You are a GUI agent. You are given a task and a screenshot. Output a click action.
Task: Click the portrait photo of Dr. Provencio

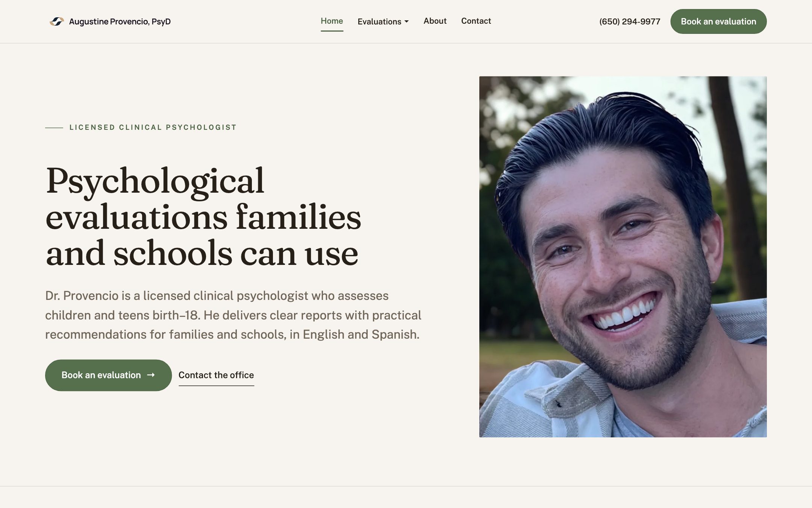pos(623,257)
